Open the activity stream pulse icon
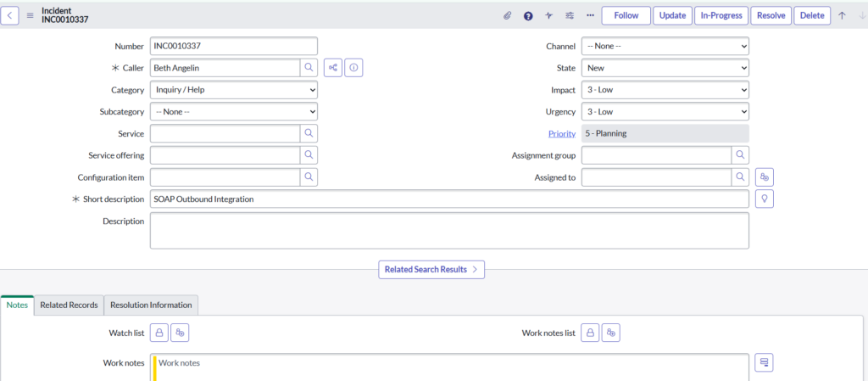 pos(549,15)
